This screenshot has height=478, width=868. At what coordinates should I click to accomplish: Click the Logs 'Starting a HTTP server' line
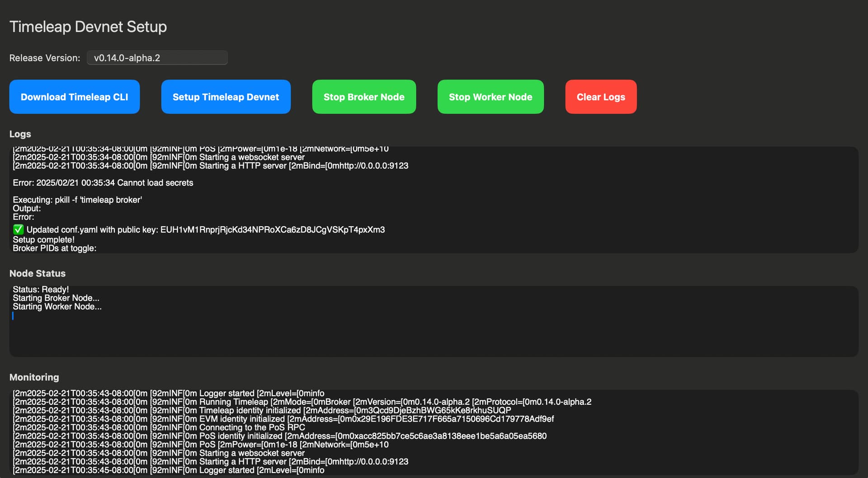(210, 166)
